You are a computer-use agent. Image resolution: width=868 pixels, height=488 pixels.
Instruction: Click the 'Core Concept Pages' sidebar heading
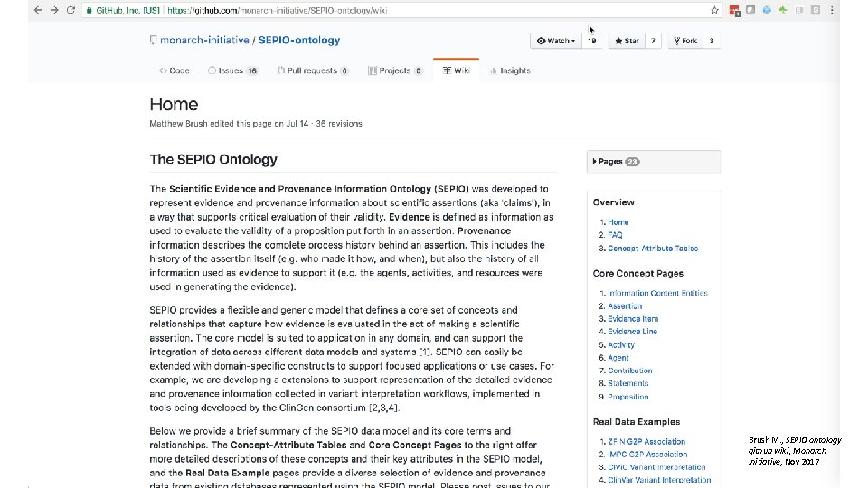tap(637, 273)
